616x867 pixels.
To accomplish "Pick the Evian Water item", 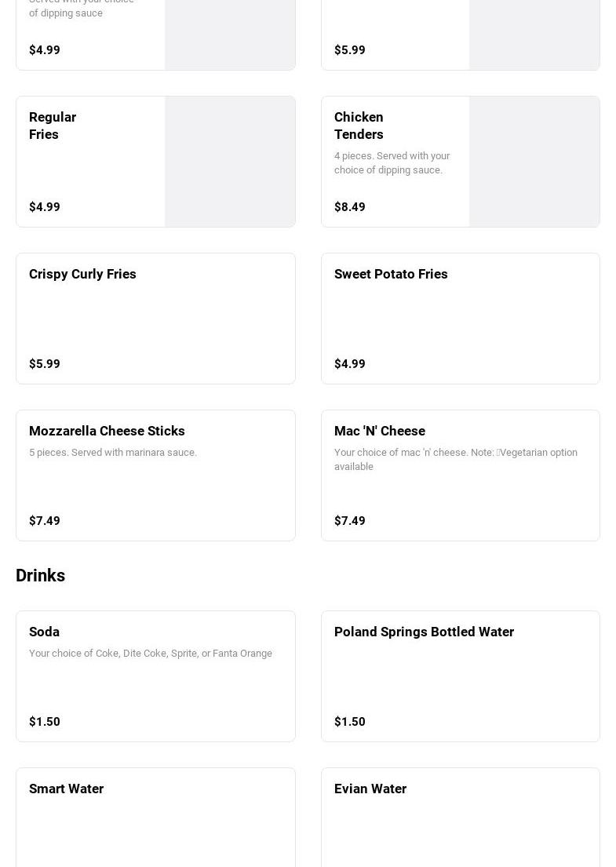I will click(x=370, y=789).
